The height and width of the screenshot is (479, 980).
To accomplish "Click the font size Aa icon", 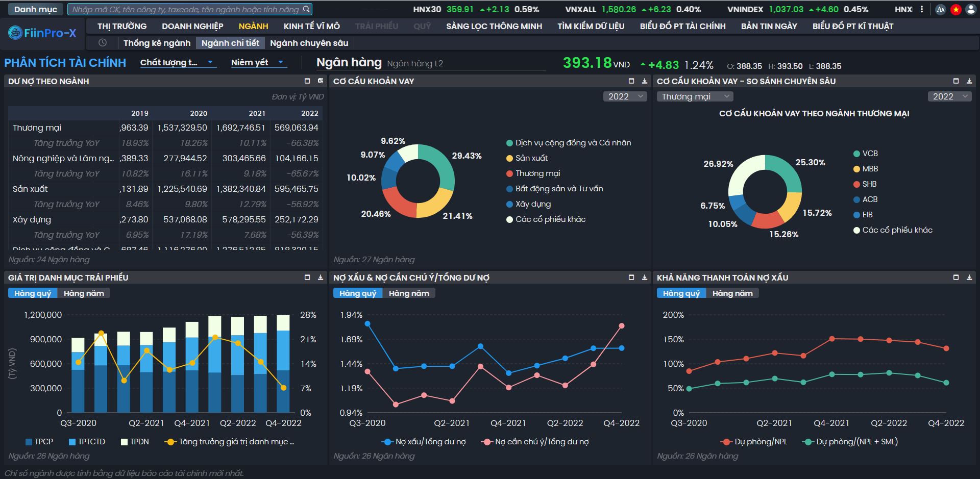I will (941, 9).
